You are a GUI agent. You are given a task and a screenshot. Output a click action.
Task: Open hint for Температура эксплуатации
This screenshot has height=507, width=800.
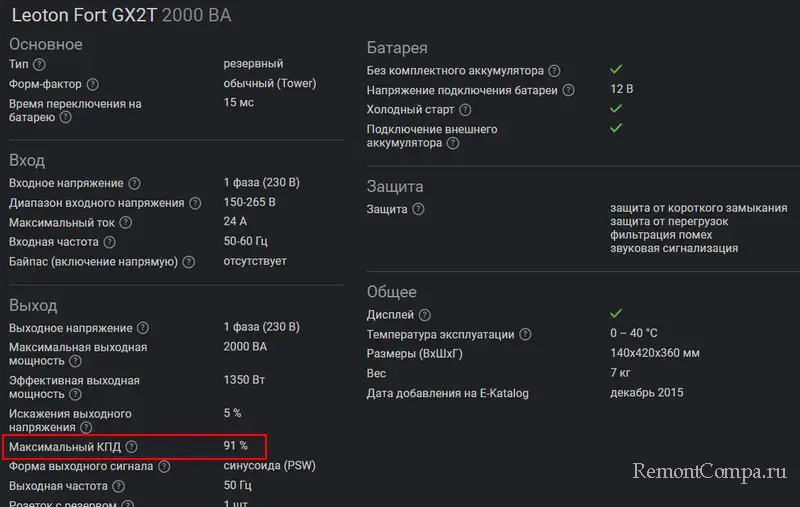526,335
